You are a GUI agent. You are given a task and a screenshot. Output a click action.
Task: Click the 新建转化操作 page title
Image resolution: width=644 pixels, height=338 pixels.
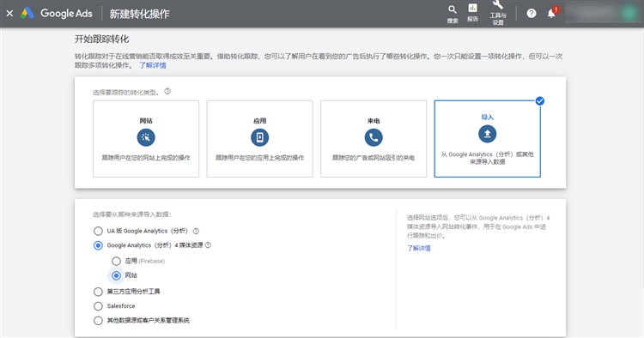139,14
